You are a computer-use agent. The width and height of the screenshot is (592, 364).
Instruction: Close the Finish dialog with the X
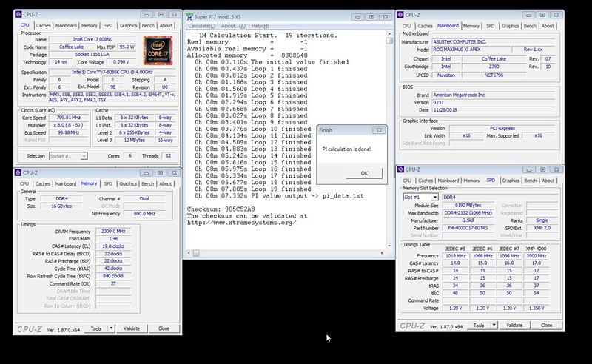(x=379, y=130)
